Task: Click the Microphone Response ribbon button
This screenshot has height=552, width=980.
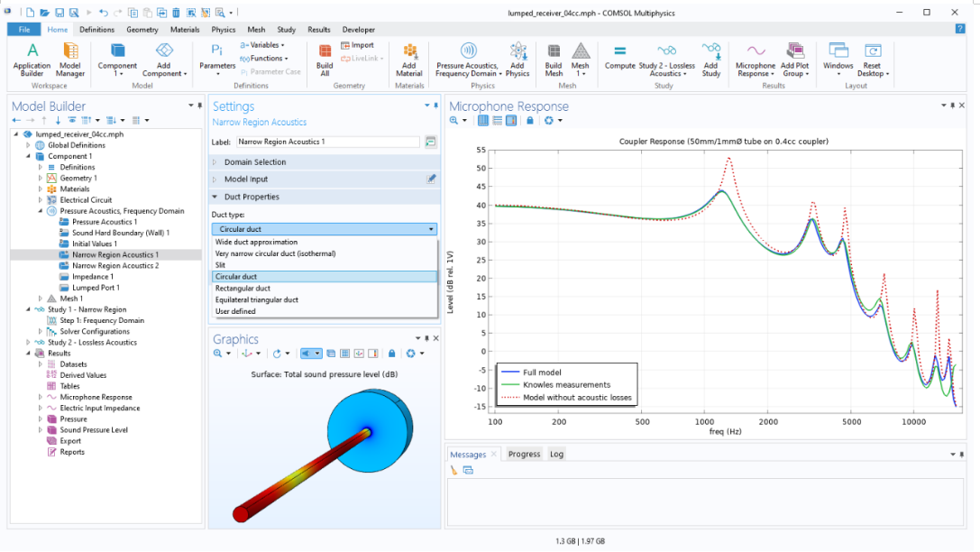Action: [x=756, y=60]
